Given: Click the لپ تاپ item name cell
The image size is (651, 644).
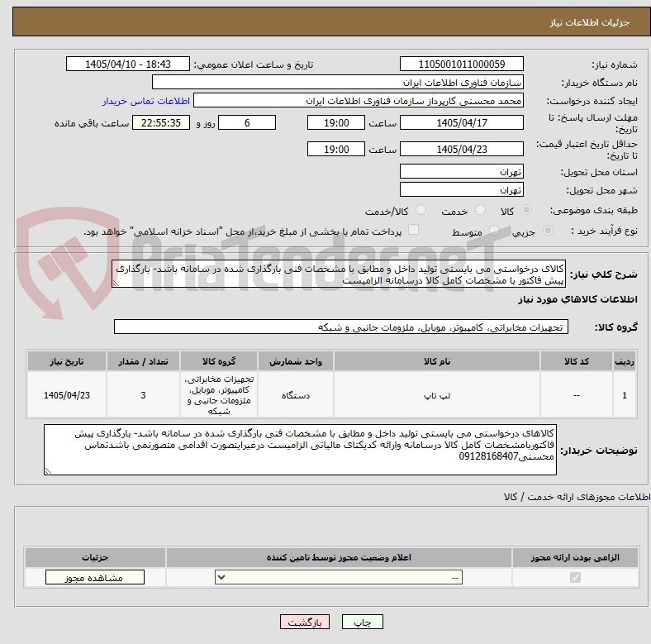Looking at the screenshot, I should (x=437, y=395).
